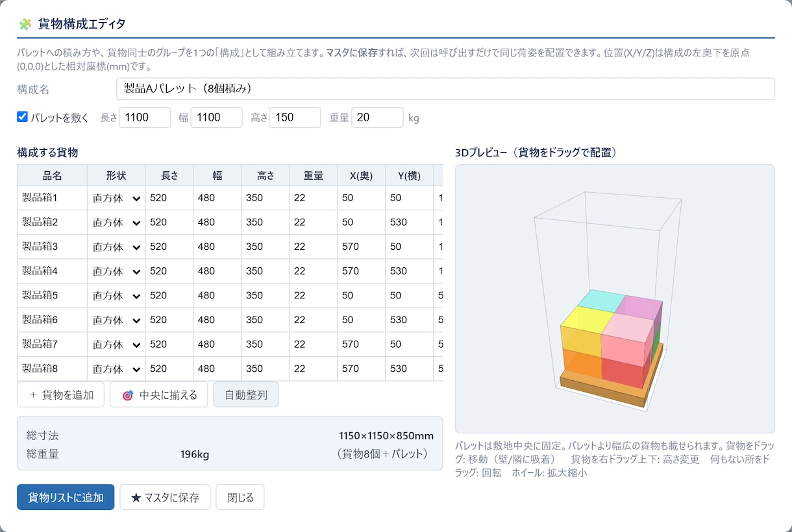Open the 形状 dropdown for 製品箱4
This screenshot has width=792, height=532.
pyautogui.click(x=116, y=271)
